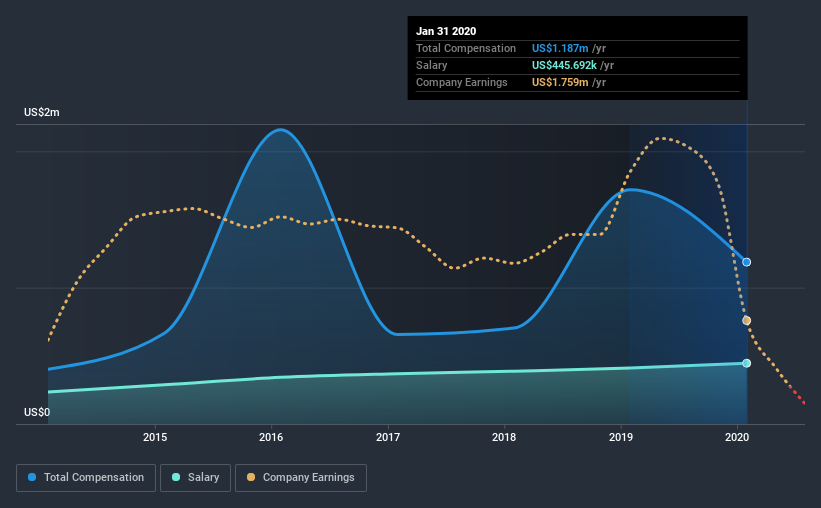Screen dimensions: 821x508
Task: Click the teal dot in Salary legend
Action: [x=176, y=477]
